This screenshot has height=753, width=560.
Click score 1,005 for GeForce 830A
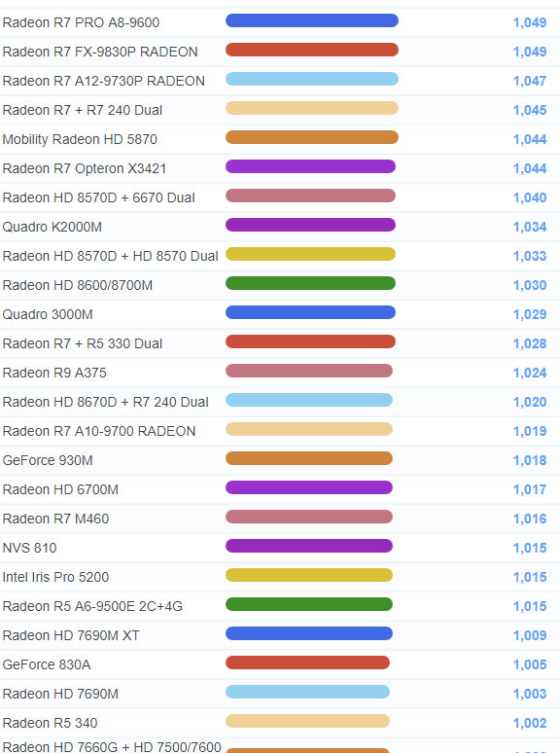click(x=530, y=664)
